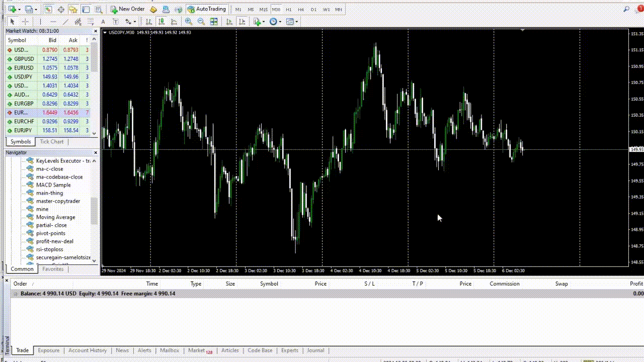Close the Navigator panel
The image size is (644, 362).
point(96,152)
